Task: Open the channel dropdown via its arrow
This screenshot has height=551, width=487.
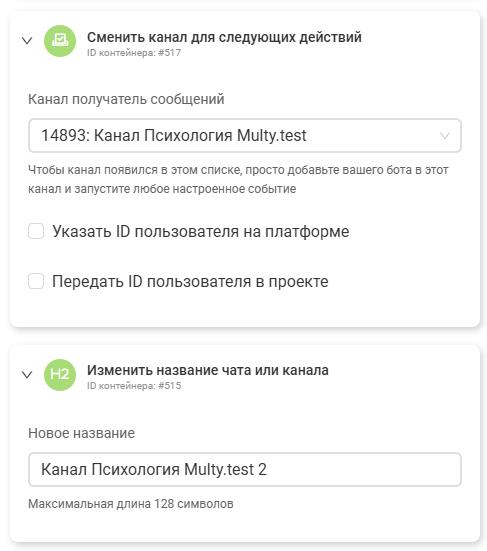Action: point(445,136)
